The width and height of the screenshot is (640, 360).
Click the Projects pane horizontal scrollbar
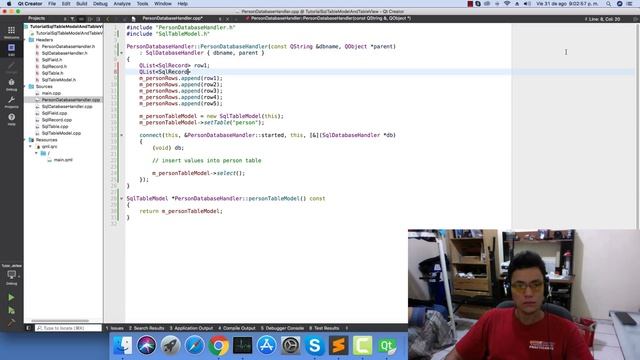click(x=60, y=321)
